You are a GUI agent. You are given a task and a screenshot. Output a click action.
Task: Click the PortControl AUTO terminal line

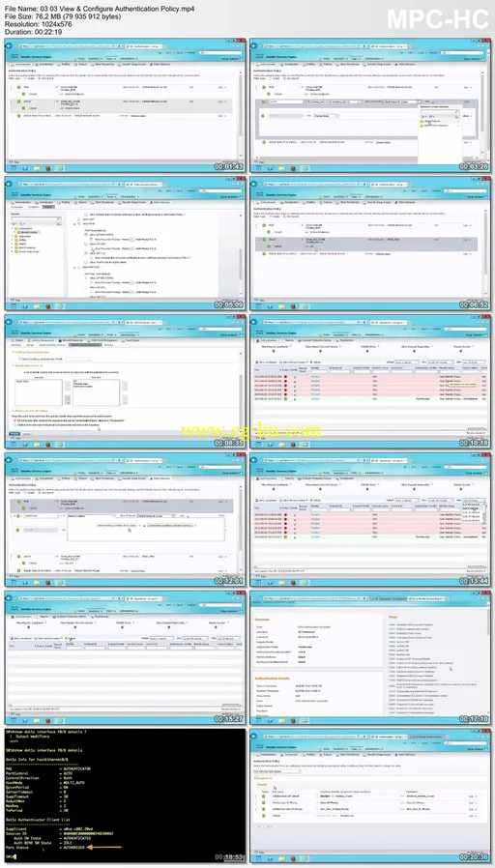[x=42, y=773]
